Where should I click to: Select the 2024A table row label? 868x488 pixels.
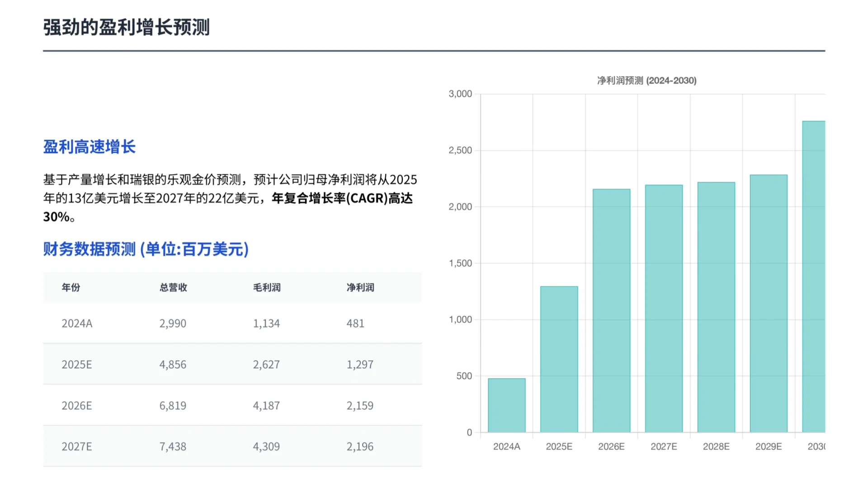pos(77,324)
